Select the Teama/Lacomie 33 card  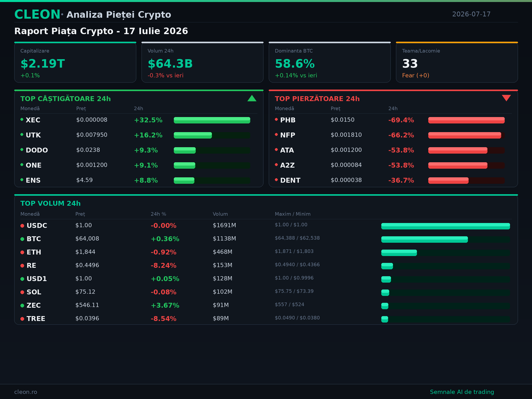point(457,63)
